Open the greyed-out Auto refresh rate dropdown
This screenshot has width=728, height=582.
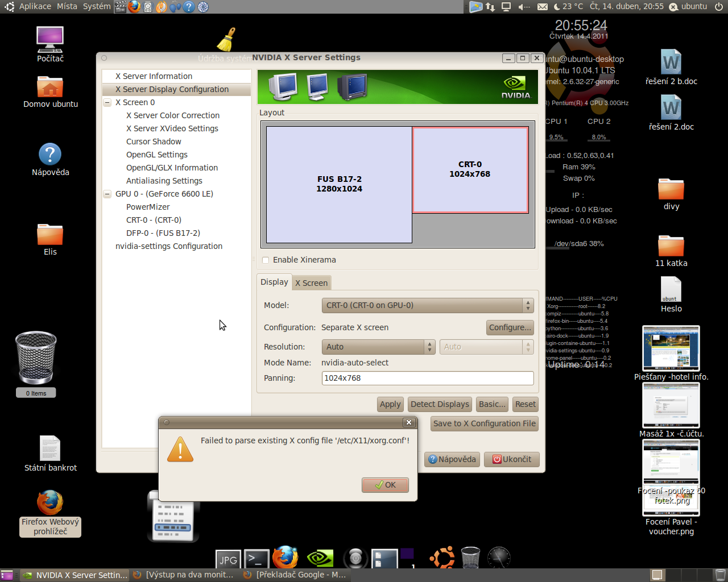tap(486, 347)
